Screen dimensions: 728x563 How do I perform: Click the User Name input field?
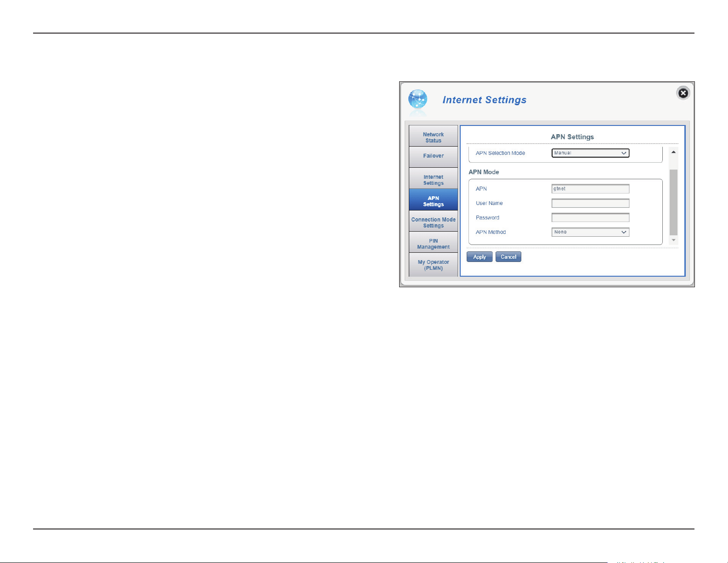tap(590, 203)
